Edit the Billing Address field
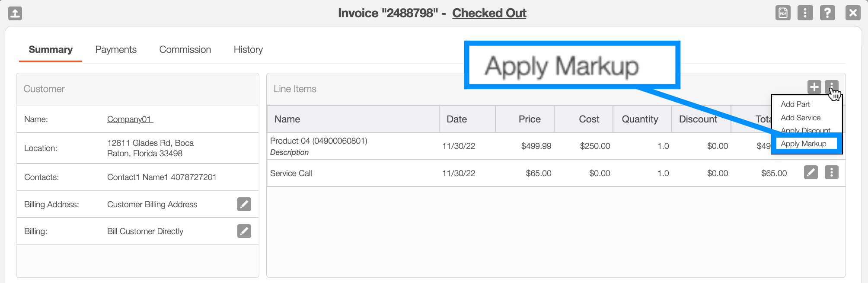This screenshot has width=868, height=283. [244, 204]
